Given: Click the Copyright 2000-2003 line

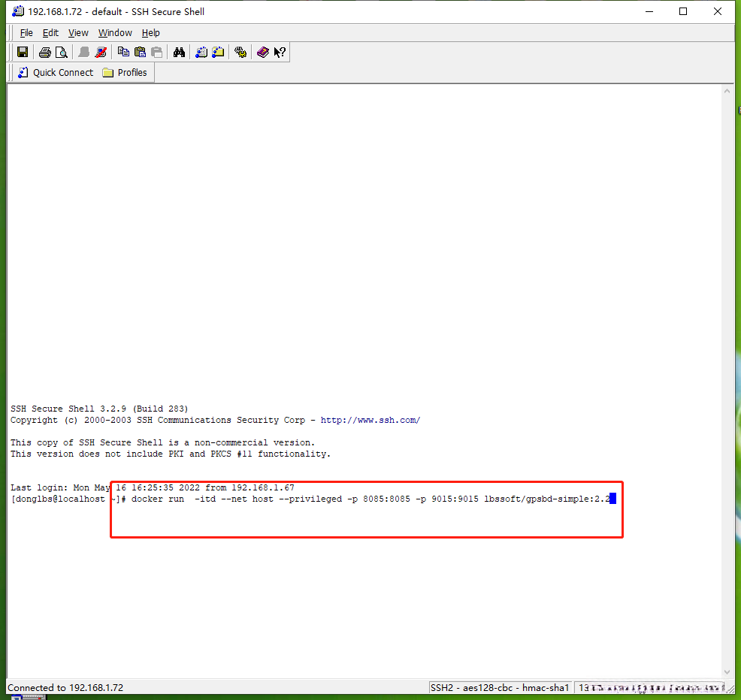Looking at the screenshot, I should coord(215,420).
